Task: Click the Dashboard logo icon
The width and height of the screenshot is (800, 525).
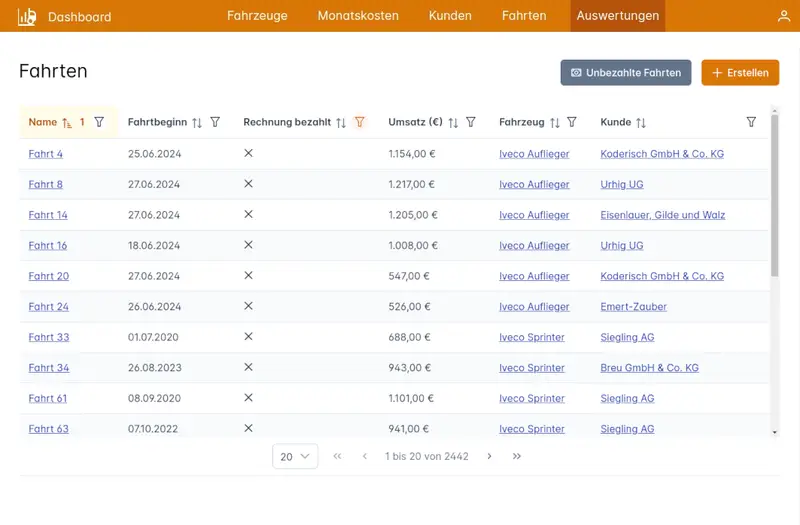Action: tap(27, 16)
